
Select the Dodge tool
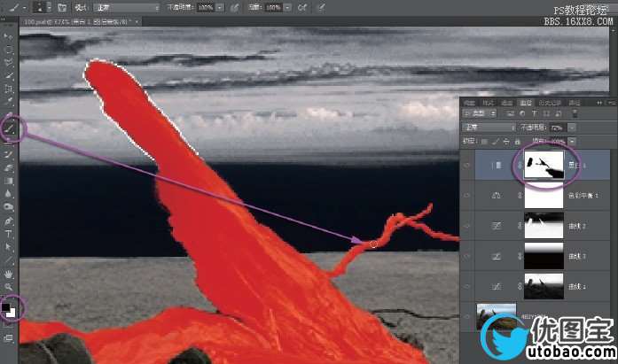[x=8, y=206]
